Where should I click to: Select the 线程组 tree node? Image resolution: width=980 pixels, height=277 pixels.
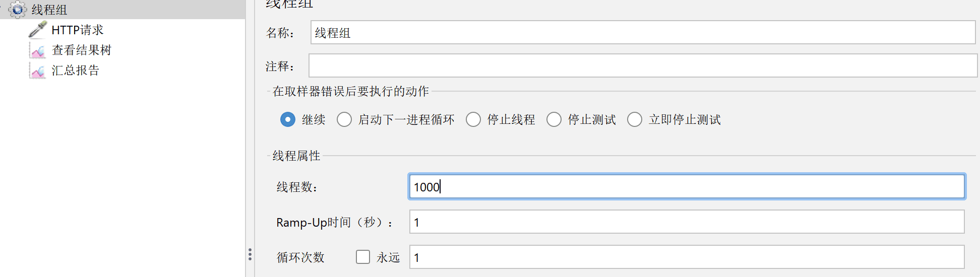pos(49,10)
